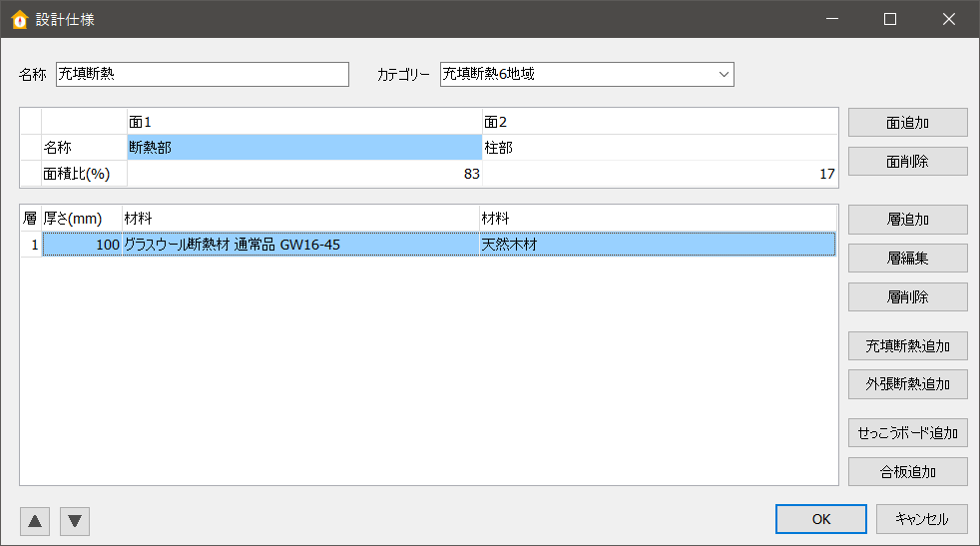Select the グラスウール断熱材 通常品 GW16-45 cell
The width and height of the screenshot is (980, 546).
click(300, 244)
